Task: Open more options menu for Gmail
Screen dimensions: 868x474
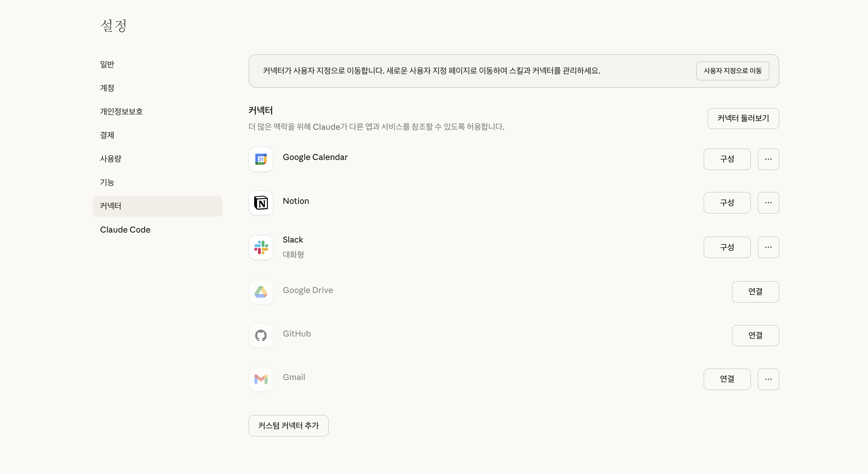Action: (x=768, y=379)
